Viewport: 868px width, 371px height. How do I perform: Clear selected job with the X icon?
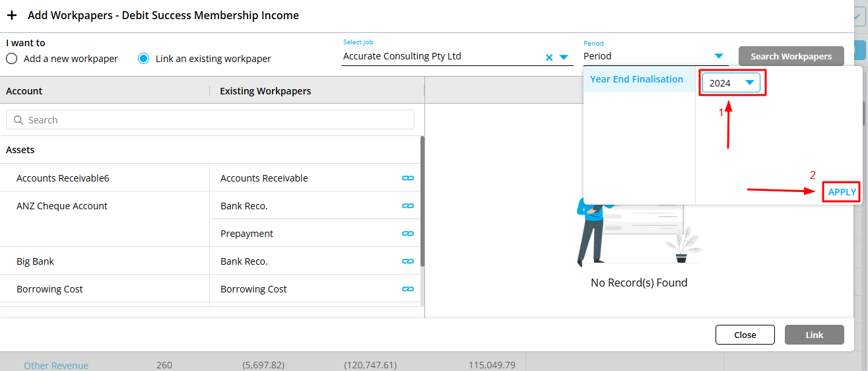coord(549,57)
